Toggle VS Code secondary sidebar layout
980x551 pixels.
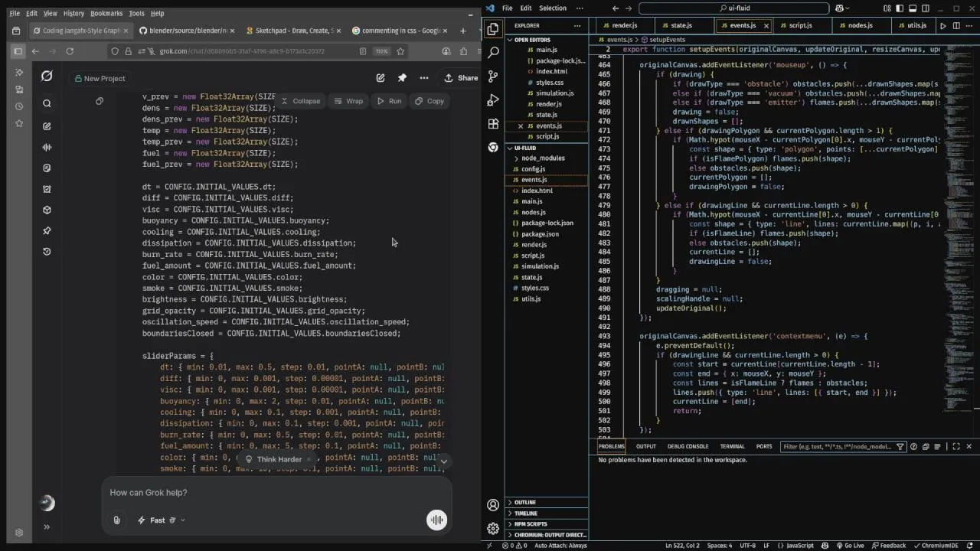click(x=926, y=8)
